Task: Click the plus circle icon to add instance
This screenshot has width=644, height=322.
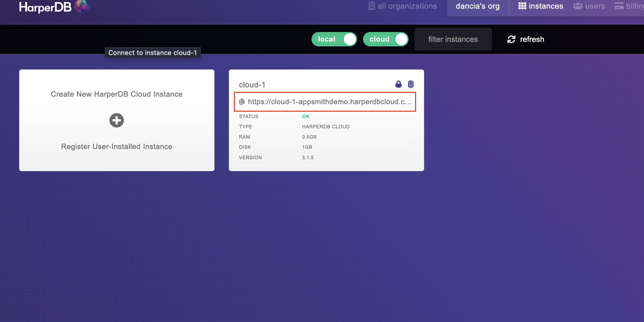Action: [117, 120]
